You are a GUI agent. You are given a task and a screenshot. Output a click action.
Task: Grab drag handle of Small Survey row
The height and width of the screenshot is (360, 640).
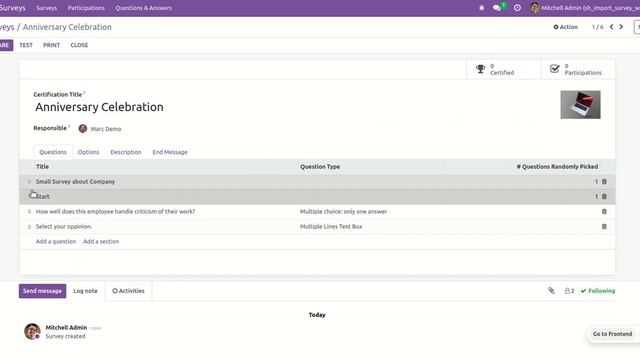tap(29, 182)
